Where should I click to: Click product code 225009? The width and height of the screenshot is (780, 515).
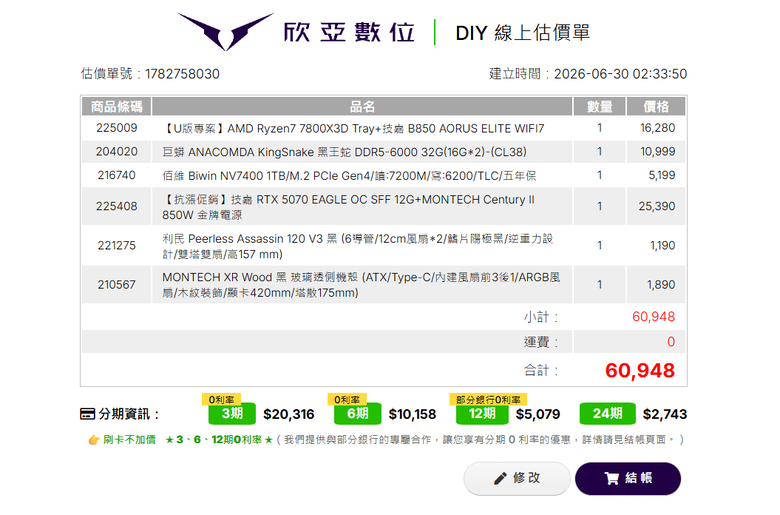116,128
